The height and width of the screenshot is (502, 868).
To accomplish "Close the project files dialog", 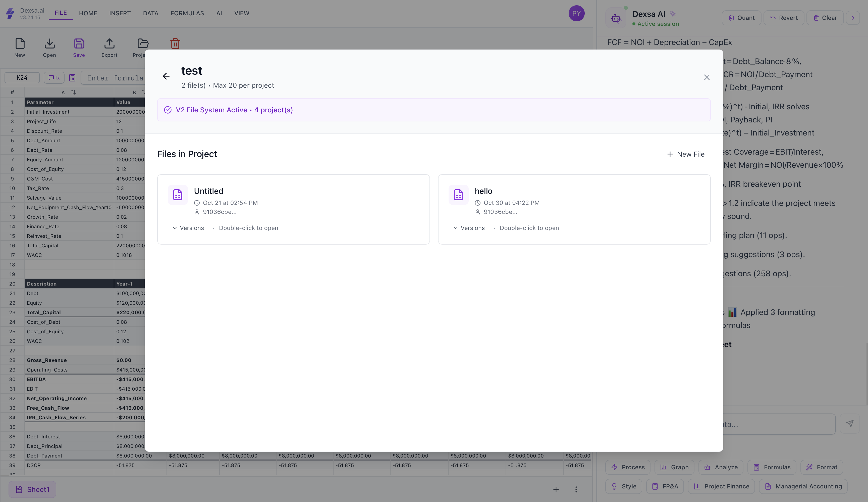I will pyautogui.click(x=707, y=77).
